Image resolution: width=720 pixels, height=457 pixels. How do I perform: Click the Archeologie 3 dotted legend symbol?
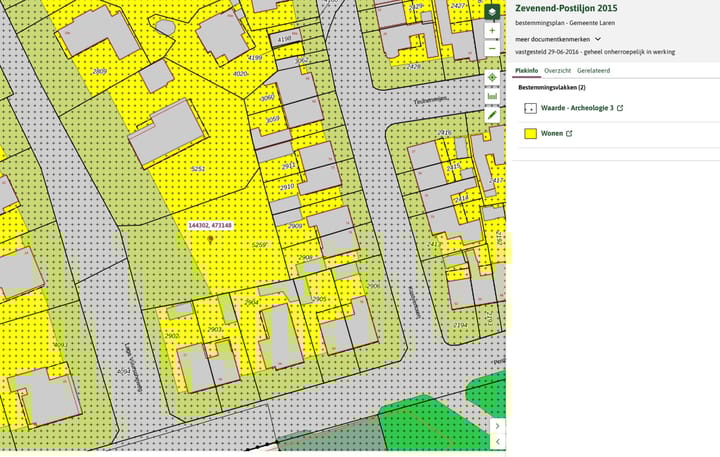click(x=530, y=108)
